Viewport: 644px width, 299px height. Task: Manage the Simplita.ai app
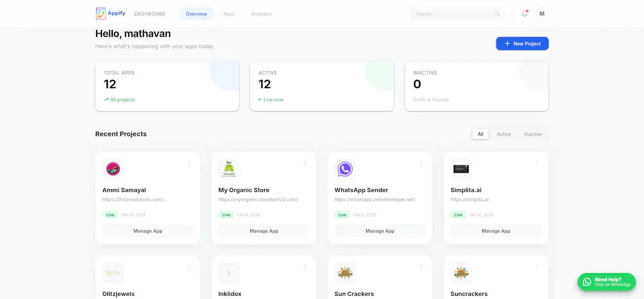[496, 231]
